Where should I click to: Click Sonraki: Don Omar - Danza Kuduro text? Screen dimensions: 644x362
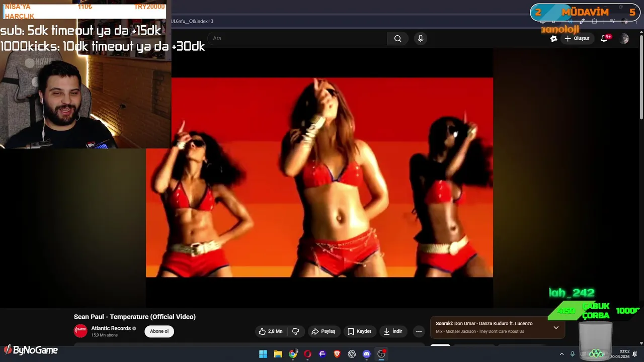(x=484, y=324)
